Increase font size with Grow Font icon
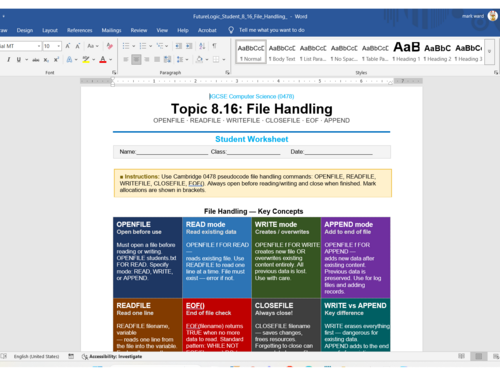This screenshot has width=500, height=375. pyautogui.click(x=68, y=46)
